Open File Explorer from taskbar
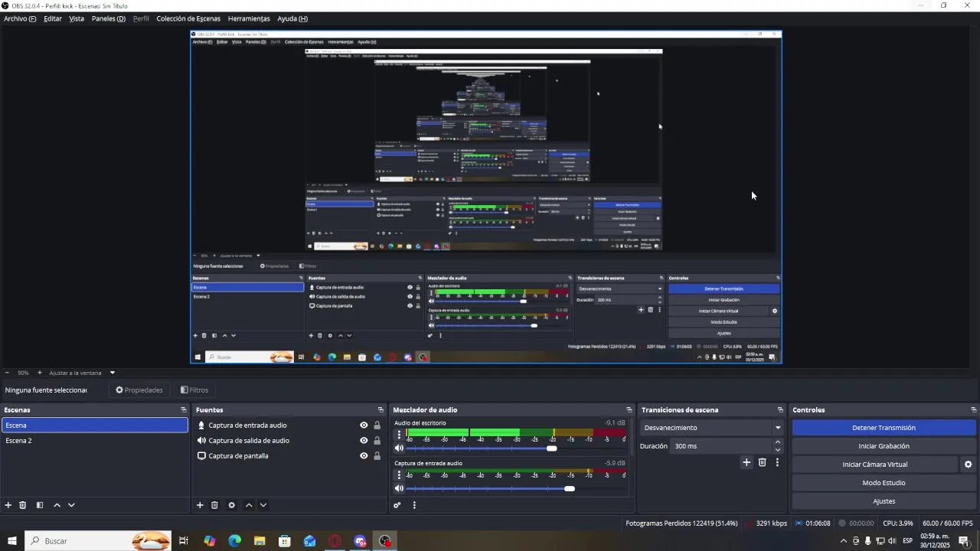Viewport: 980px width, 551px height. [x=260, y=541]
